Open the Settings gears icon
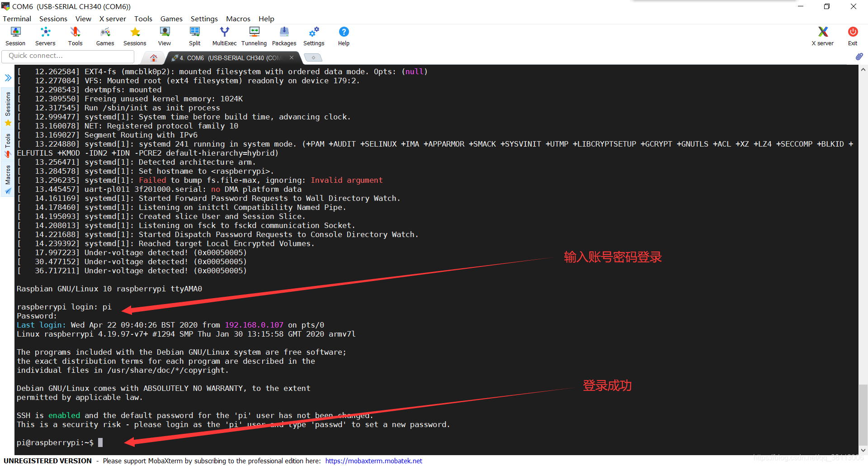 314,36
